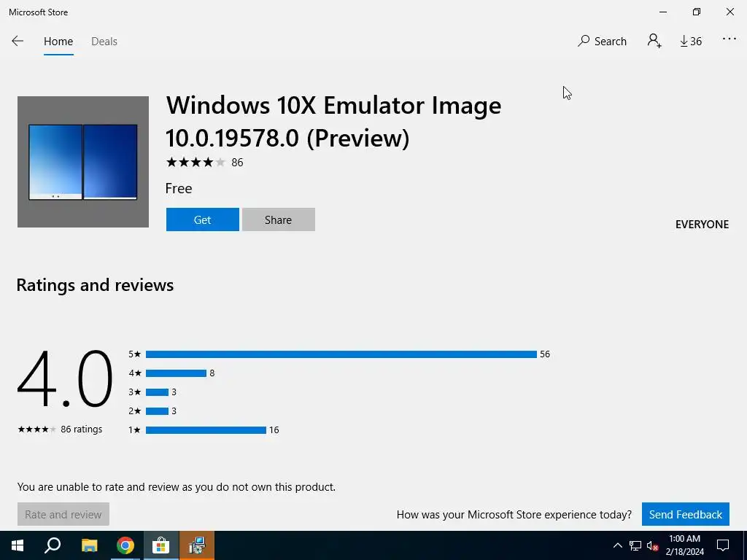
Task: Open the See more ellipsis menu
Action: (729, 39)
